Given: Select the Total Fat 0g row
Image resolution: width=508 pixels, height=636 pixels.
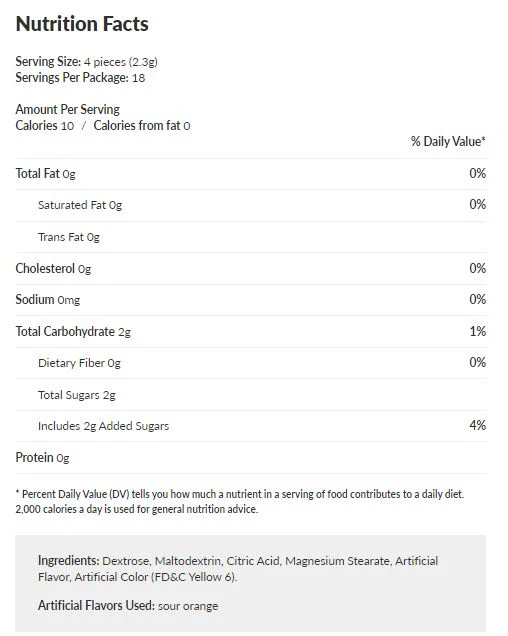Looking at the screenshot, I should pyautogui.click(x=251, y=174).
